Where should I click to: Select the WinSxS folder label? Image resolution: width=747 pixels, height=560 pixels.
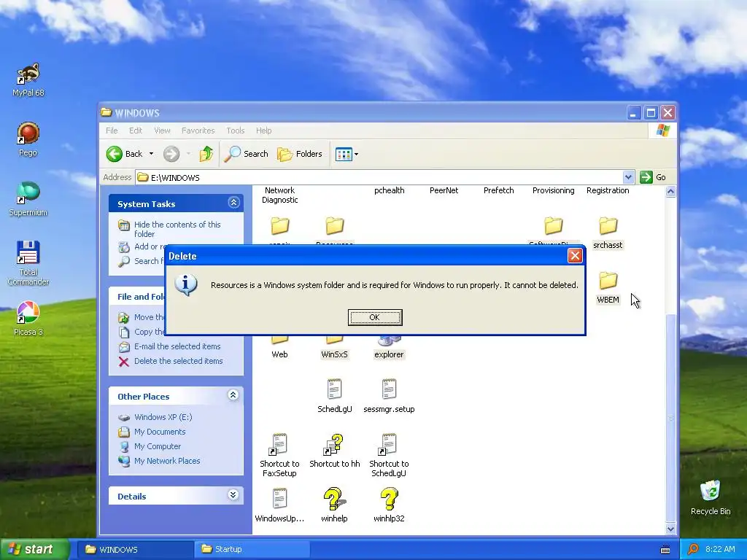334,354
